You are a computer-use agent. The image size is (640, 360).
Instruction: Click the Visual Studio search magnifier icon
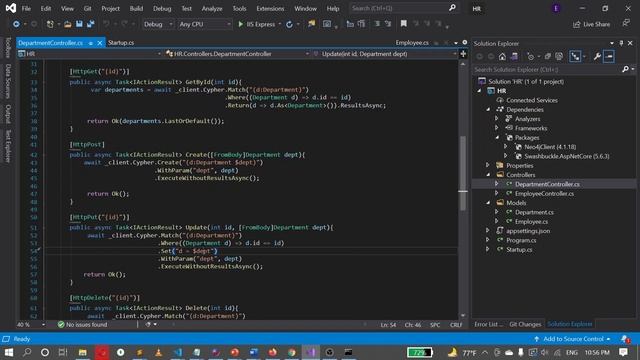click(x=452, y=8)
